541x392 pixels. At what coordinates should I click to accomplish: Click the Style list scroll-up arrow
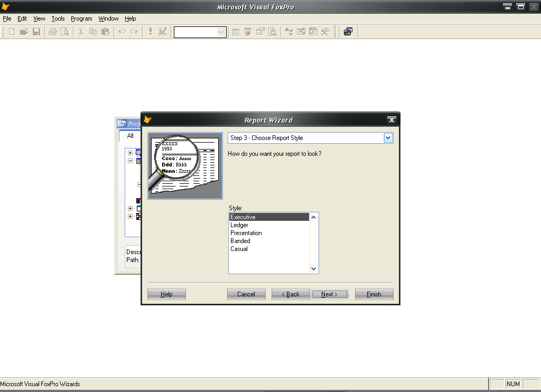click(313, 217)
